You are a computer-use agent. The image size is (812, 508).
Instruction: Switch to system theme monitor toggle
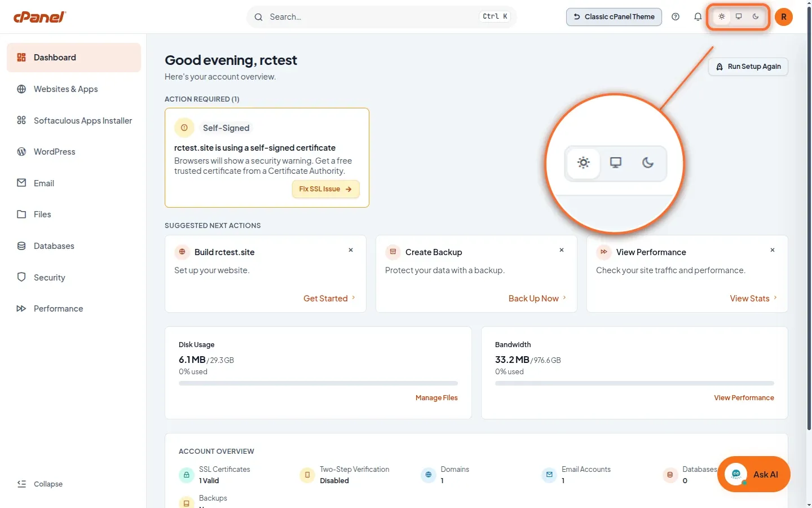[x=739, y=17]
